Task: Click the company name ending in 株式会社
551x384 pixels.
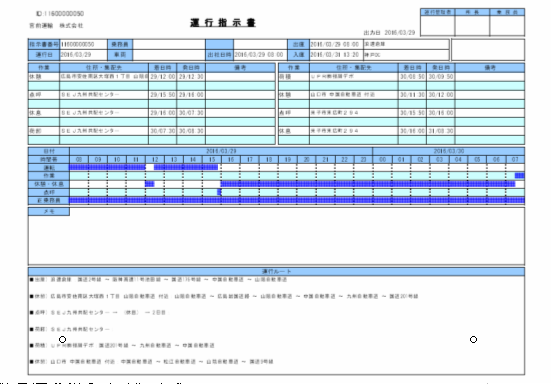Action: click(56, 26)
